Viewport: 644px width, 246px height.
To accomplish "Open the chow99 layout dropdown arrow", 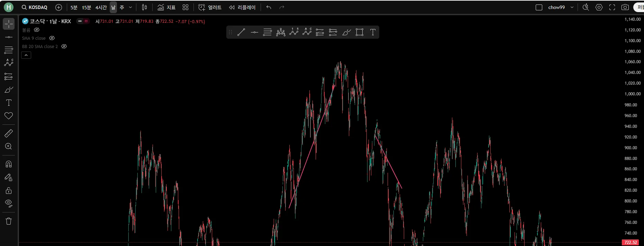I will tap(572, 7).
